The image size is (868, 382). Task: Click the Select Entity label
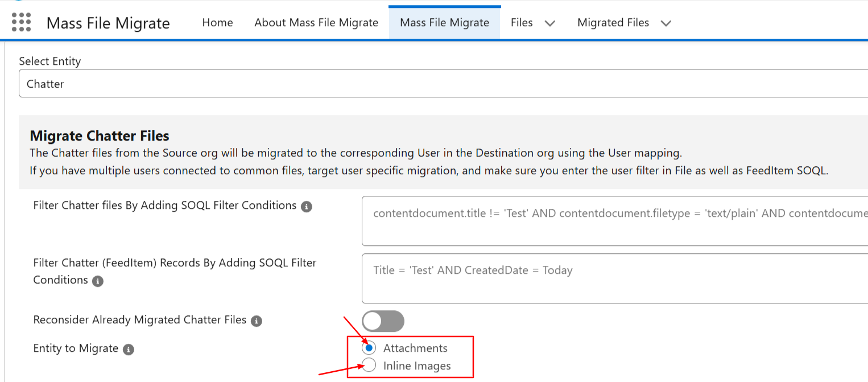coord(50,61)
